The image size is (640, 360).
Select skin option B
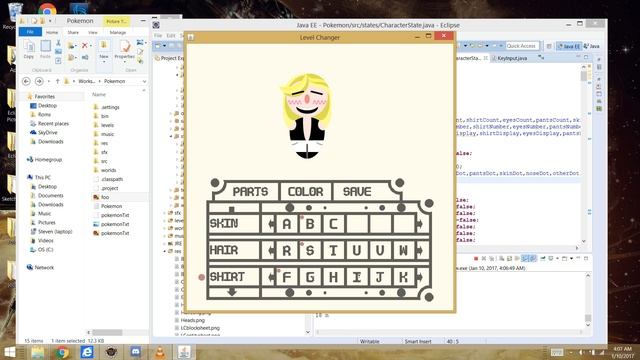point(310,224)
